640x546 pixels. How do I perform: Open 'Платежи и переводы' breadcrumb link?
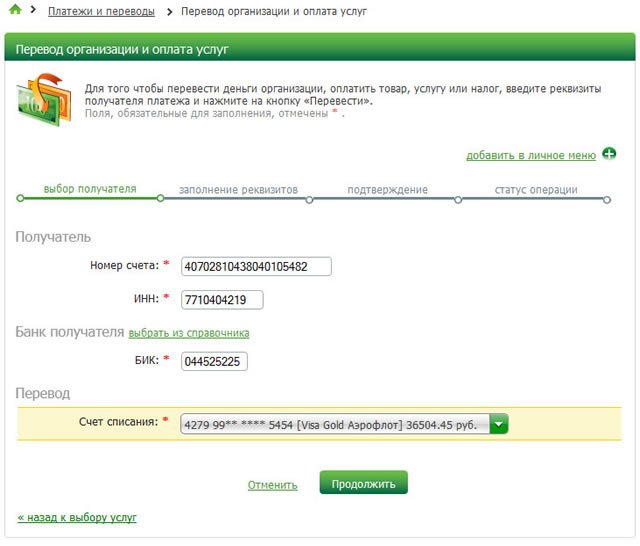click(101, 11)
